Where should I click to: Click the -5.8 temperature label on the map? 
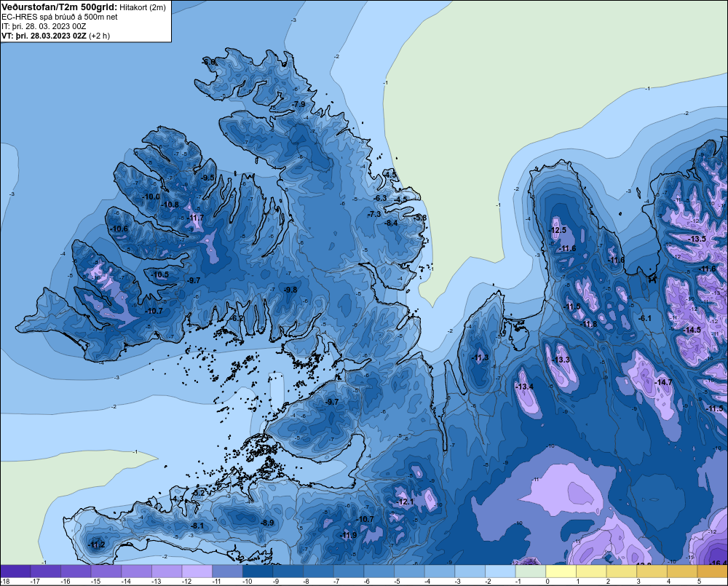coord(420,218)
